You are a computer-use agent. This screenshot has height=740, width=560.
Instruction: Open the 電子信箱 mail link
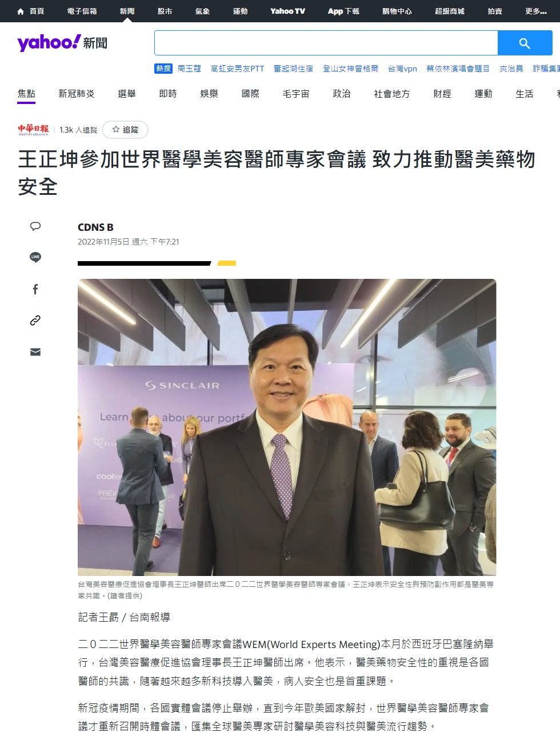(x=82, y=11)
